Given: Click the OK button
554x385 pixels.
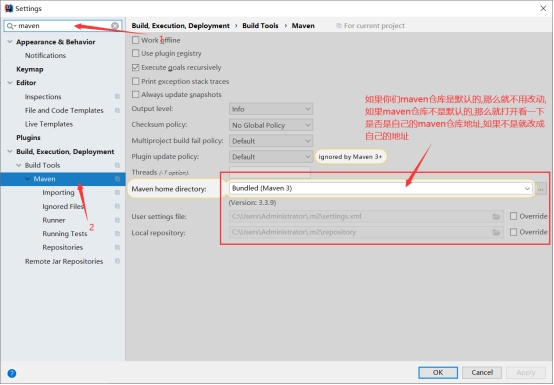Looking at the screenshot, I should coord(438,372).
